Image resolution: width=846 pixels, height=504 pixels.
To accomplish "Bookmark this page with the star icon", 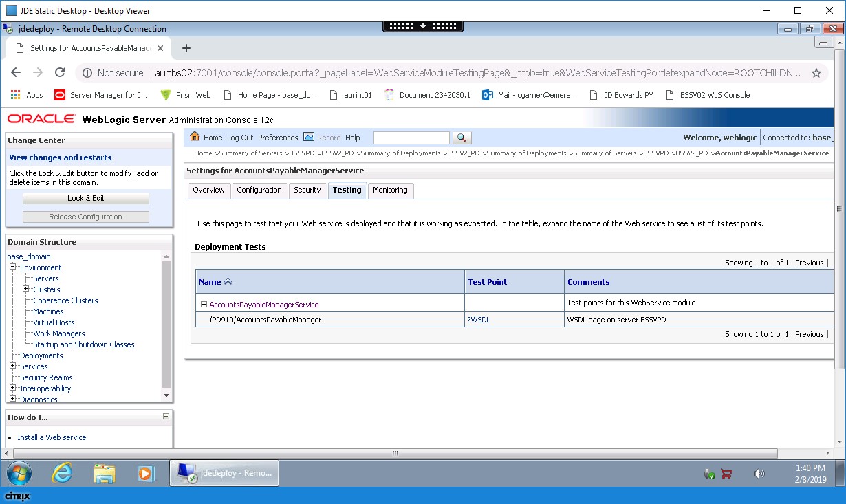I will (816, 73).
